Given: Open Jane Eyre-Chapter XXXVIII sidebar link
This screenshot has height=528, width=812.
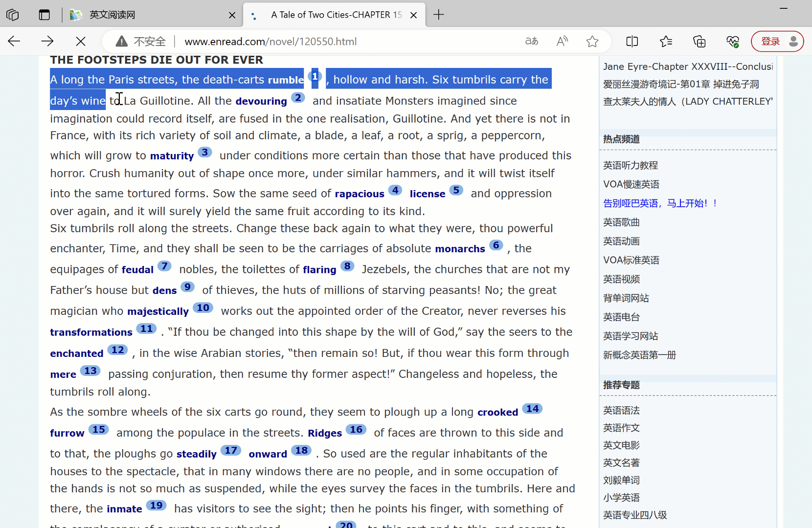Looking at the screenshot, I should [x=688, y=66].
